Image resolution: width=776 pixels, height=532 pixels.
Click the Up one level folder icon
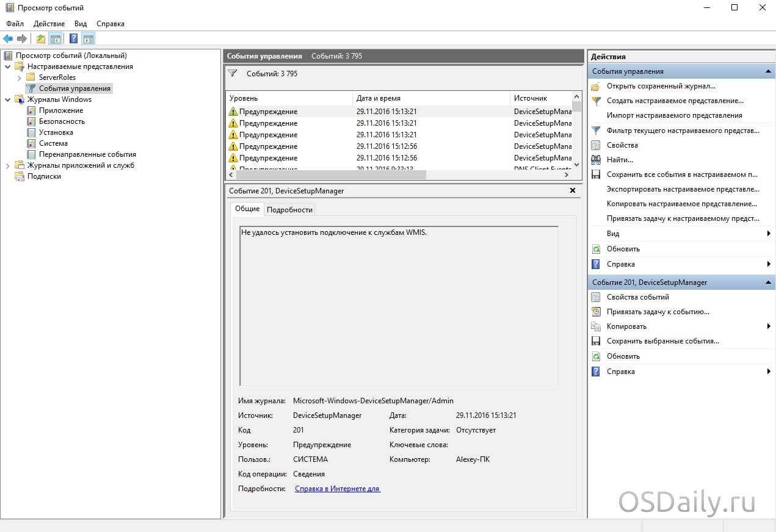(41, 39)
